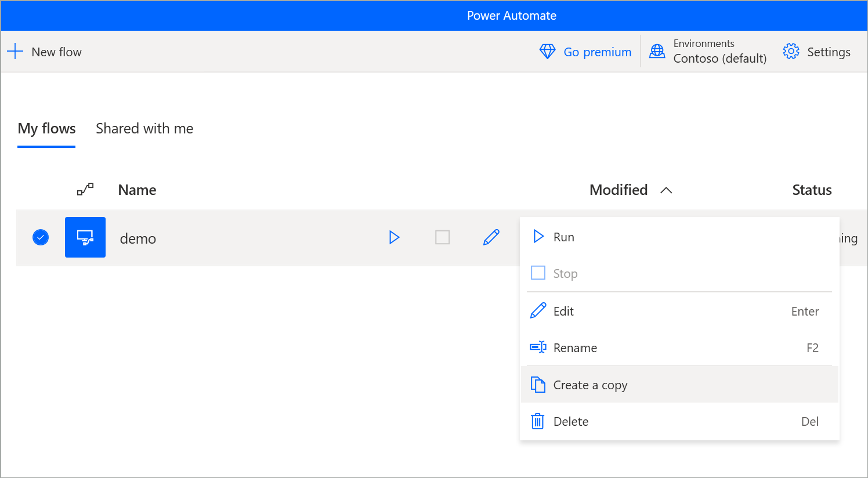The height and width of the screenshot is (478, 868).
Task: Deselect the demo flow row checkmark
Action: coord(41,237)
